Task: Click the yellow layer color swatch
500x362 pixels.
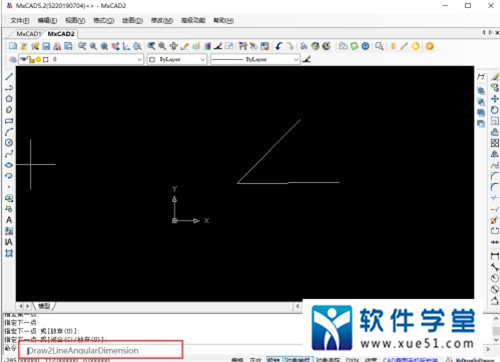Action: click(x=38, y=60)
